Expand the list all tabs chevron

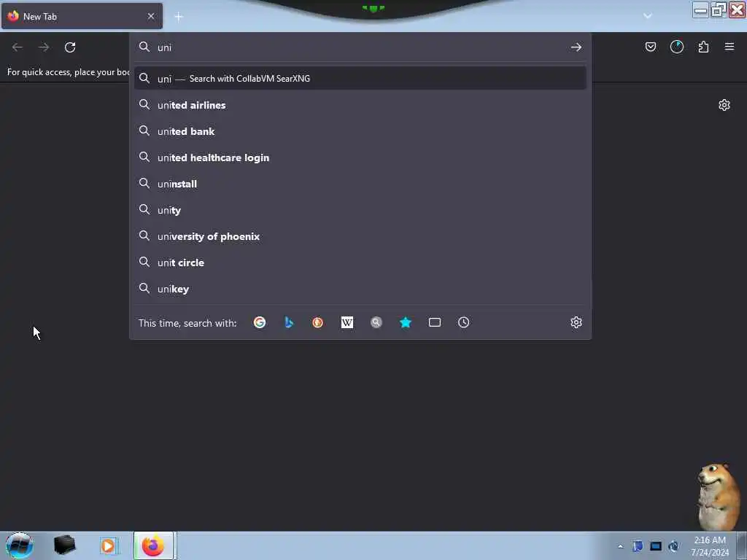coord(648,16)
